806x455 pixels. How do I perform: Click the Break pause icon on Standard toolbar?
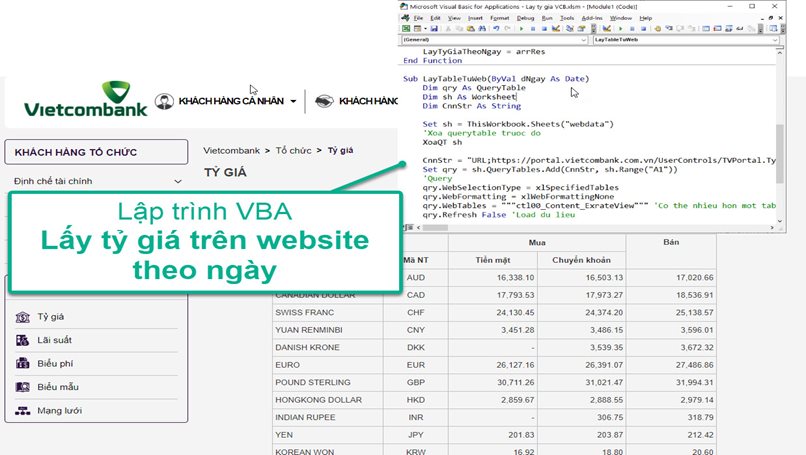click(x=533, y=28)
